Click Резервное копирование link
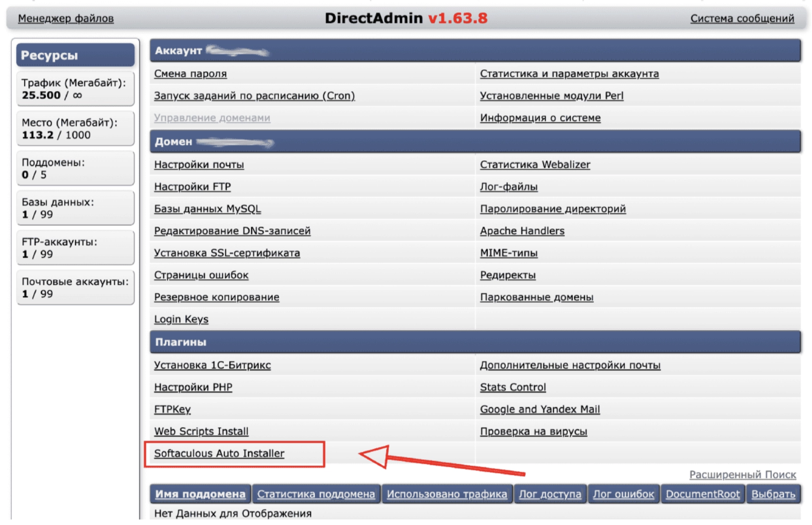Image resolution: width=812 pixels, height=525 pixels. (216, 297)
